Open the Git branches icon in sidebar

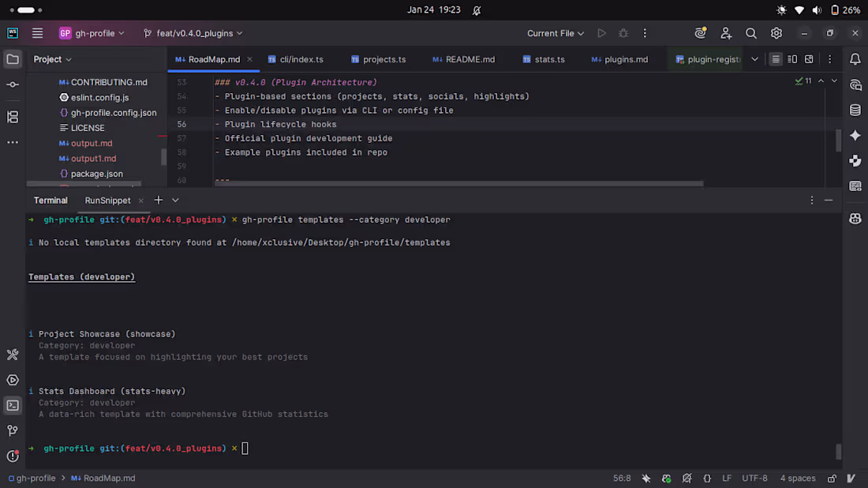point(13,430)
